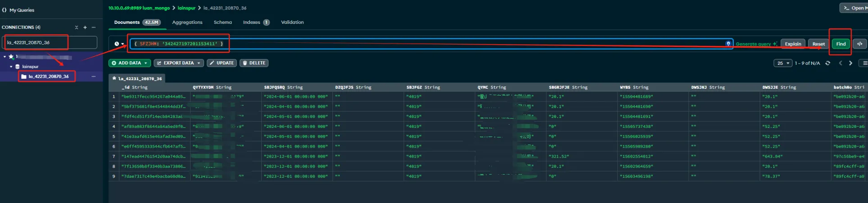The height and width of the screenshot is (203, 868).
Task: Switch to the Aggregations tab
Action: pos(187,22)
